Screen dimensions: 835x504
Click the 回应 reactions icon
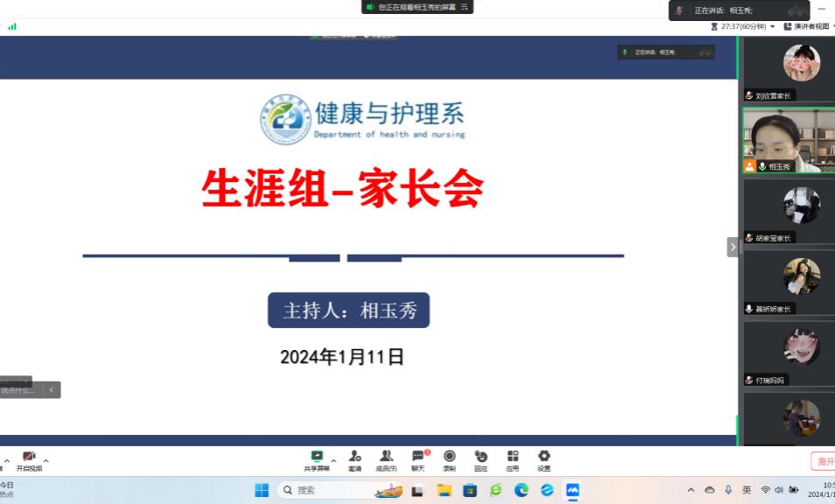[x=481, y=460]
